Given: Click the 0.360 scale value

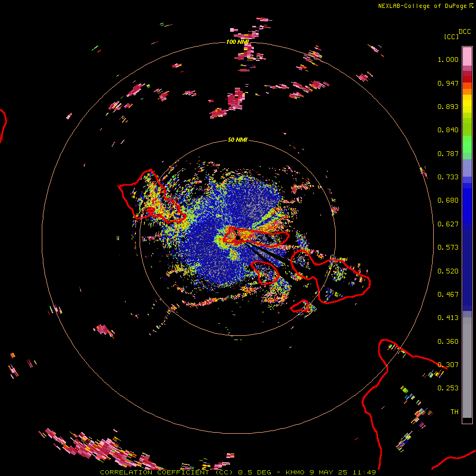Looking at the screenshot, I should coord(448,342).
